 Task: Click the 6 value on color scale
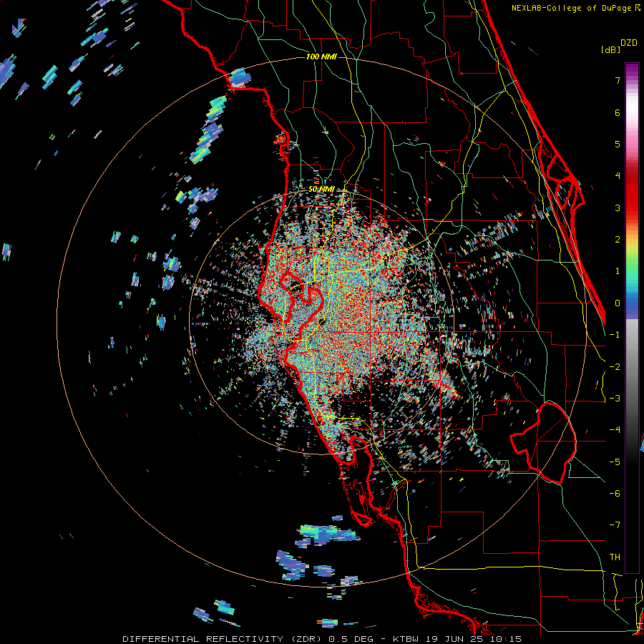click(618, 112)
